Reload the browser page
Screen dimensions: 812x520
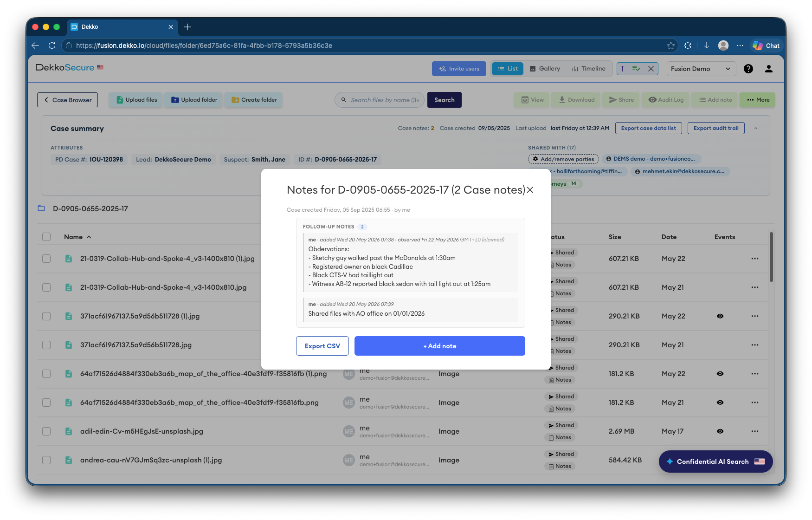52,45
